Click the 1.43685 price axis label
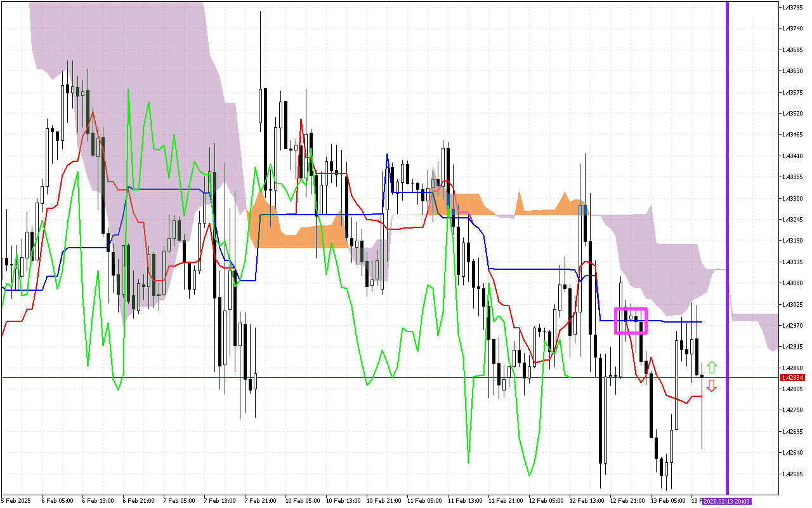 pyautogui.click(x=792, y=50)
